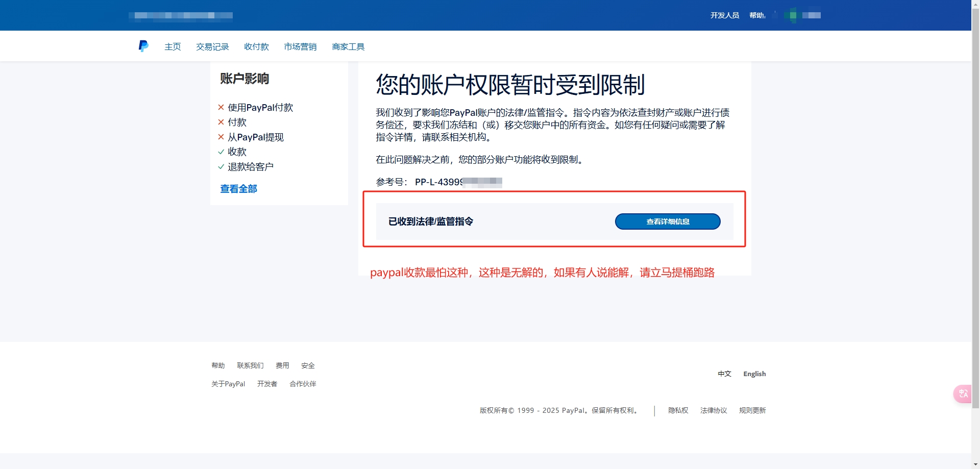
Task: Click footer 费用 link
Action: coord(282,365)
